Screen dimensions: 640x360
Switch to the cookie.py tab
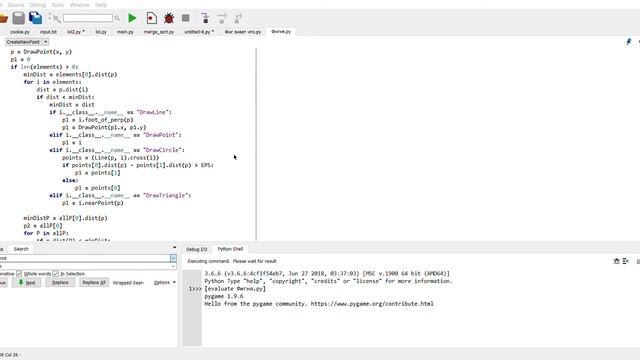[20, 31]
